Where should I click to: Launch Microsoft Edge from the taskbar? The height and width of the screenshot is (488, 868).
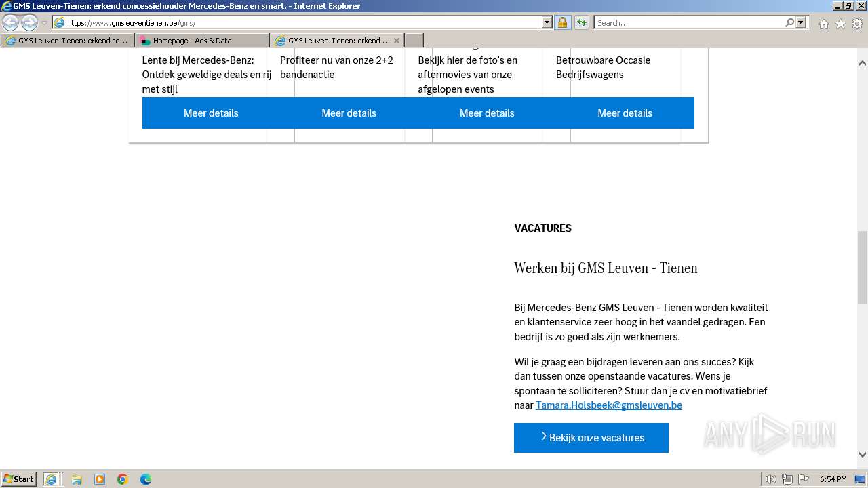click(146, 479)
